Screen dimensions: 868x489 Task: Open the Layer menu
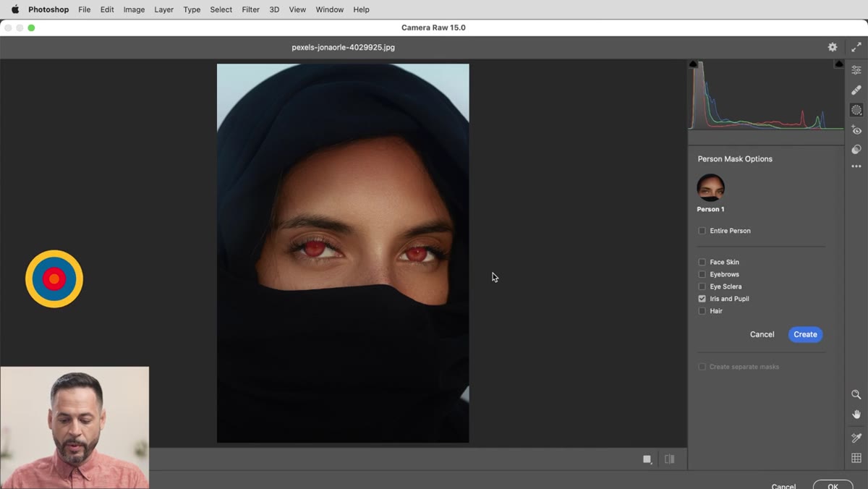point(164,9)
